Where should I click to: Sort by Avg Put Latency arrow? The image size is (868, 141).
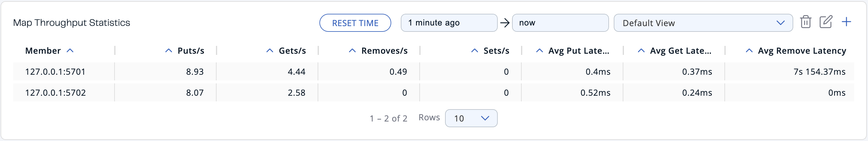point(539,51)
